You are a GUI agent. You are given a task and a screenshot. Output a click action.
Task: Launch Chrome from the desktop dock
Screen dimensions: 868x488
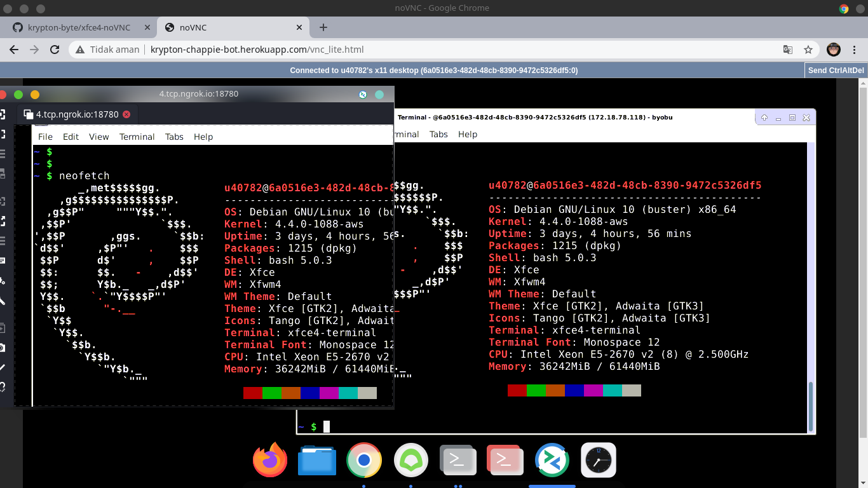[364, 460]
